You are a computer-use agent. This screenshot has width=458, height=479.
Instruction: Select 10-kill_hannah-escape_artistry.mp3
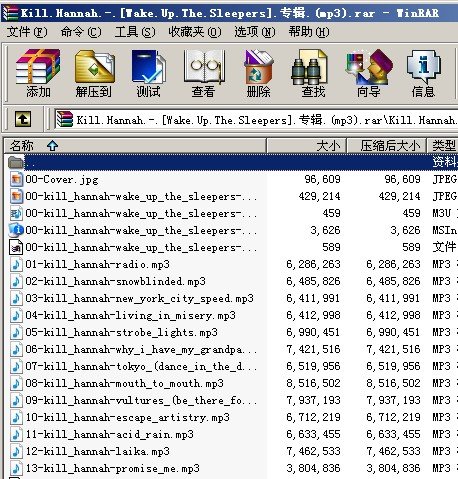click(x=128, y=417)
